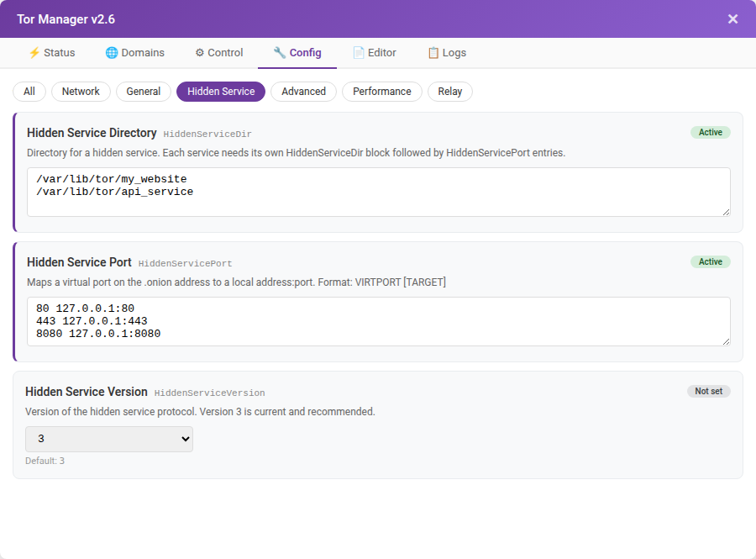Screen dimensions: 756x559
Task: Click inside the Hidden Service Port textarea
Action: click(379, 321)
